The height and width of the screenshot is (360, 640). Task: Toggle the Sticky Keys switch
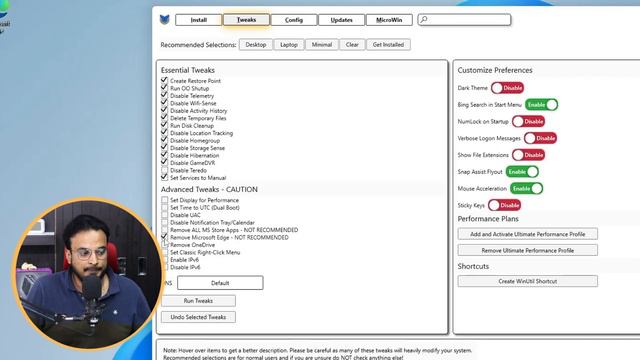coord(504,205)
